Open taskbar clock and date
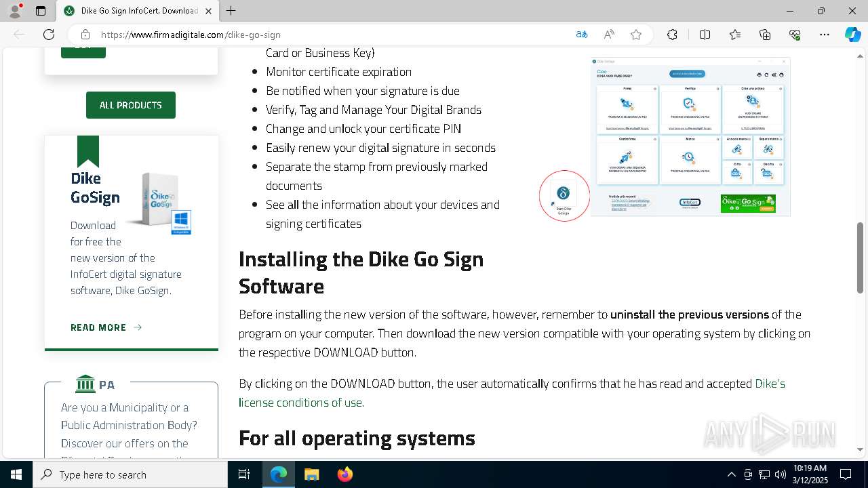Screen dimensions: 868x488 coord(810,474)
